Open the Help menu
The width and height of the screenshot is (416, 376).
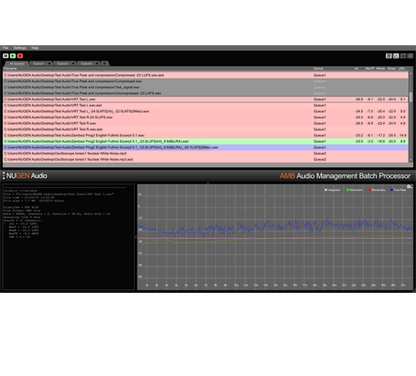35,48
